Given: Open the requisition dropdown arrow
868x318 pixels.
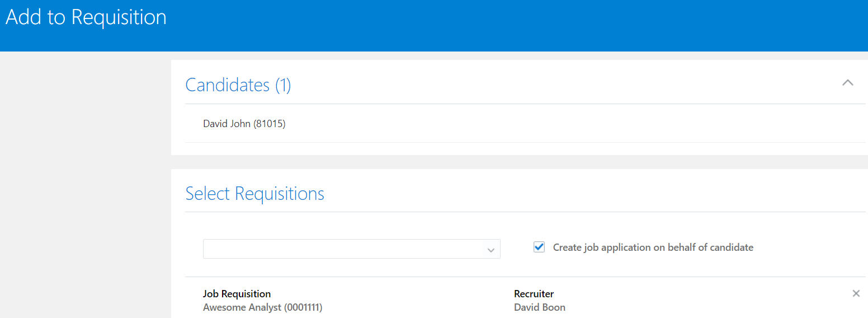Looking at the screenshot, I should (x=490, y=250).
